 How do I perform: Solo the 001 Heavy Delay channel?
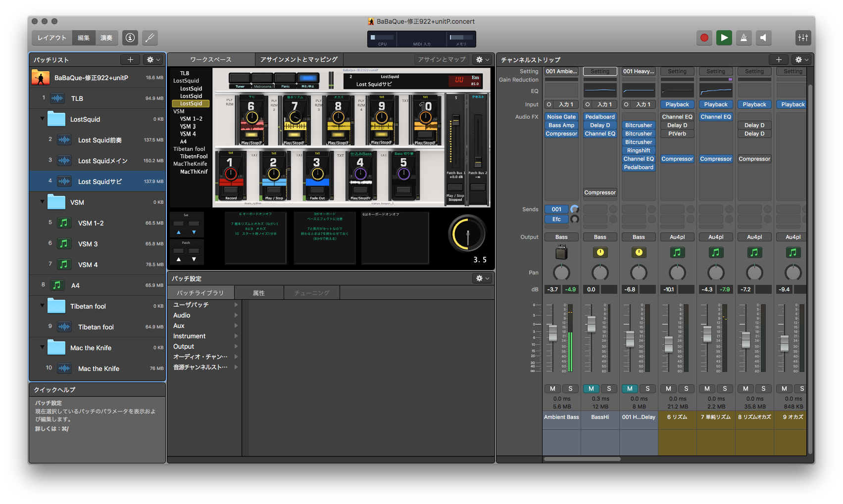click(x=647, y=389)
